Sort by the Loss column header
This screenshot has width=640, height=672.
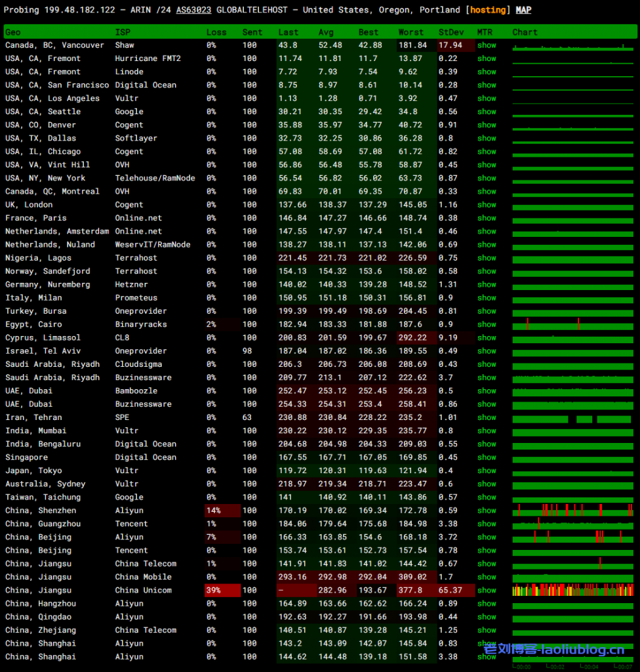216,32
